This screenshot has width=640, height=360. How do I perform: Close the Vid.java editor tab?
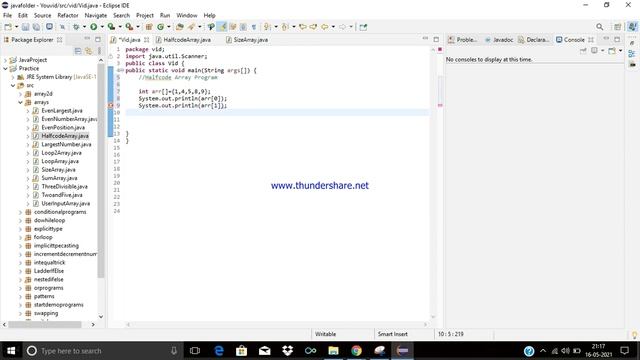click(x=147, y=40)
